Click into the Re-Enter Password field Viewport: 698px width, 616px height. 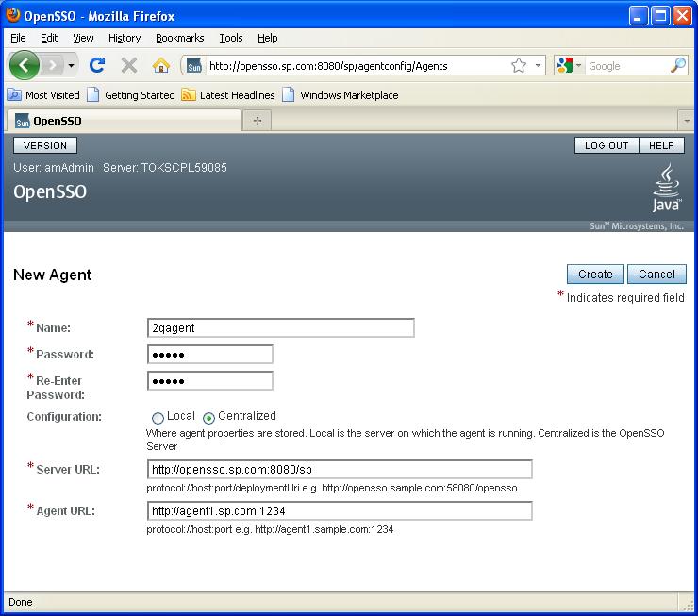coord(210,381)
